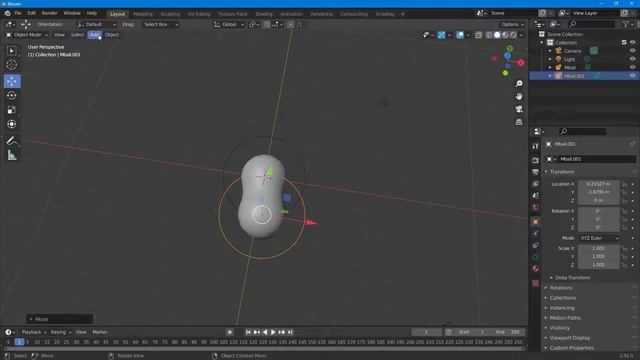Select the Measure tool
The height and width of the screenshot is (360, 640).
(12, 155)
